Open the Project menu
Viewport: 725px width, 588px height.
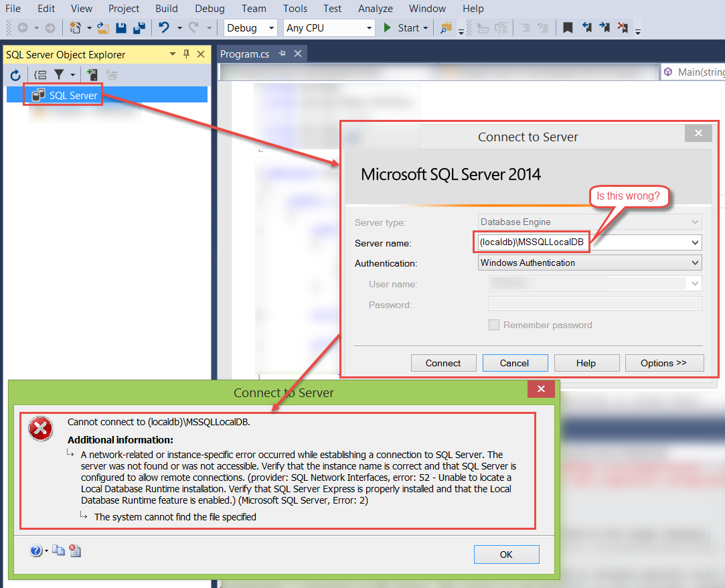point(123,8)
